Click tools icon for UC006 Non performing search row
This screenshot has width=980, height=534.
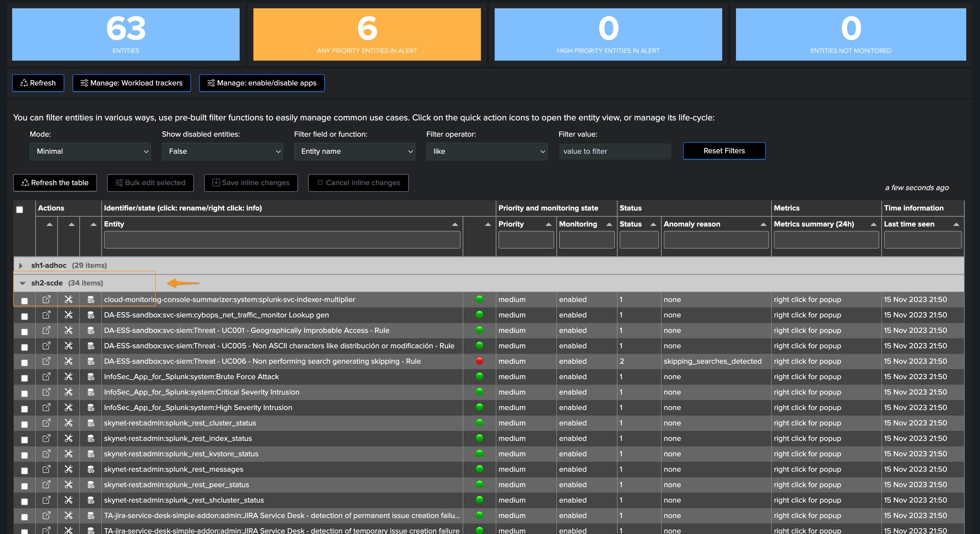pyautogui.click(x=69, y=361)
